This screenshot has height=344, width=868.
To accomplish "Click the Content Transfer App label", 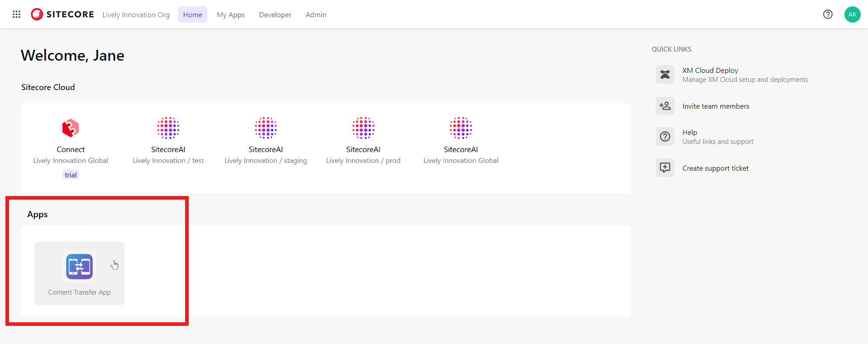I will (79, 292).
